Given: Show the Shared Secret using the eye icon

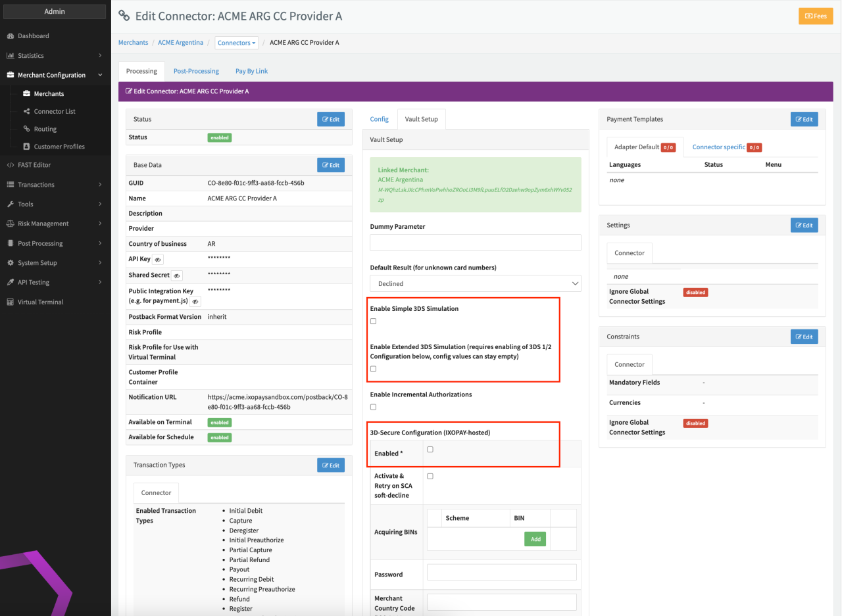Looking at the screenshot, I should pyautogui.click(x=176, y=276).
